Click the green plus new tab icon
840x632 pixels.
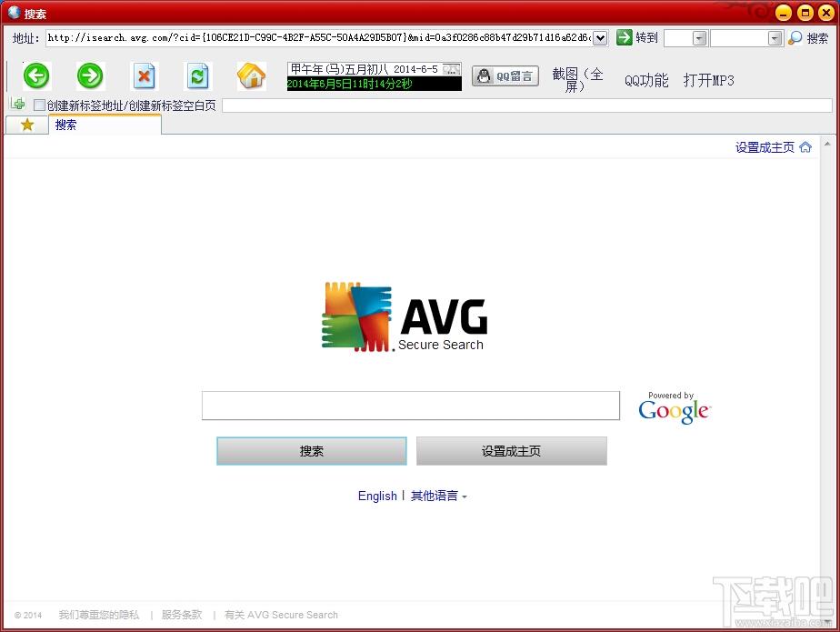click(17, 104)
